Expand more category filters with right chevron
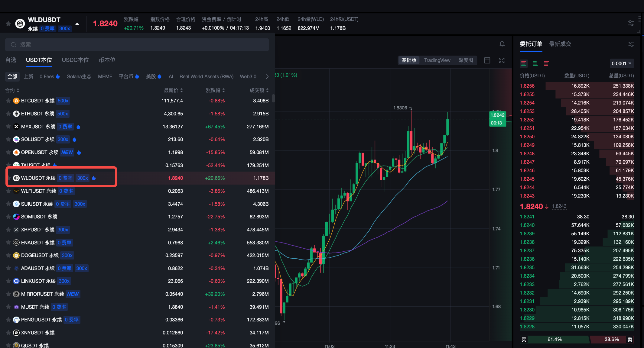644x348 pixels. click(267, 76)
